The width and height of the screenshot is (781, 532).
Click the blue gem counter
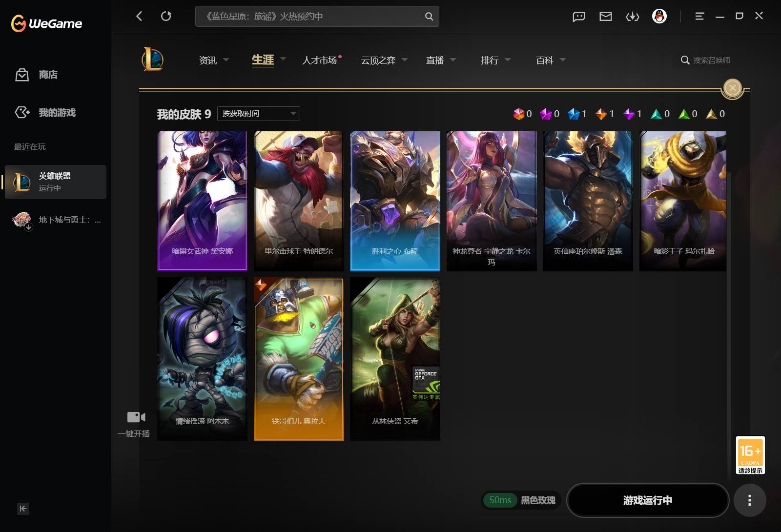[x=577, y=114]
